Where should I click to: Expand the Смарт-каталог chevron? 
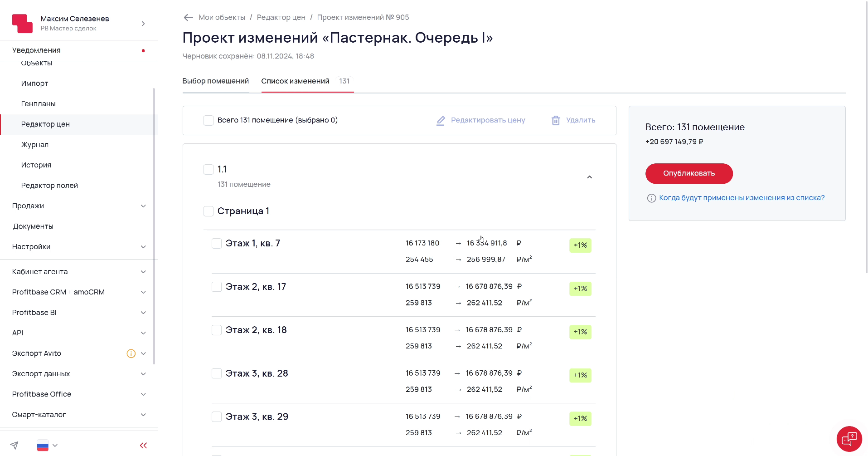(143, 415)
